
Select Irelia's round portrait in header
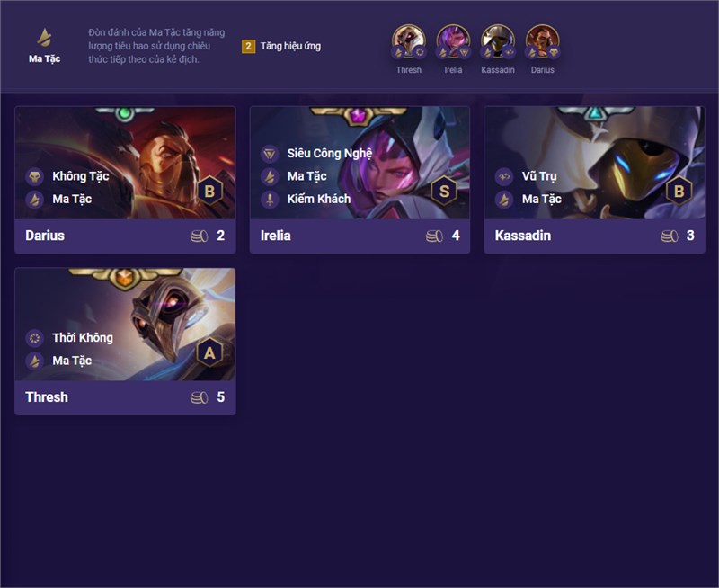tap(453, 41)
